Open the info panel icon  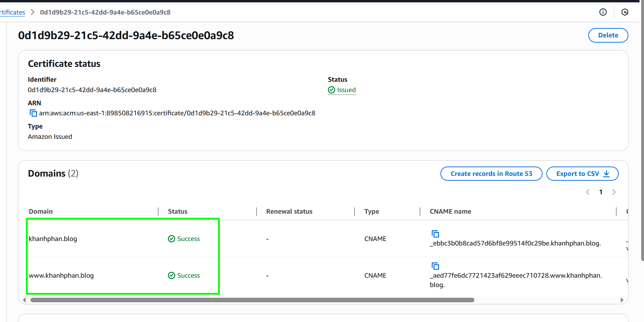tap(603, 12)
